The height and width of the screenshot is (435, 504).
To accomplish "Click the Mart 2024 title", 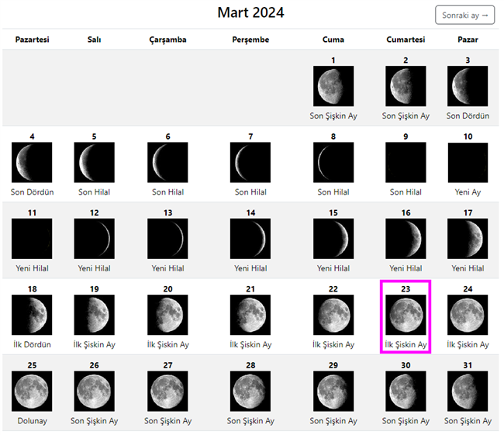I will (250, 13).
